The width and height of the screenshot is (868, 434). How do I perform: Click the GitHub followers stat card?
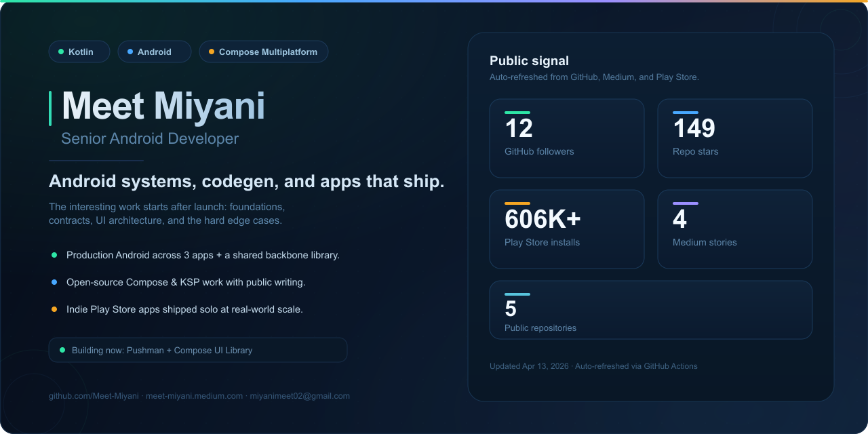(567, 138)
